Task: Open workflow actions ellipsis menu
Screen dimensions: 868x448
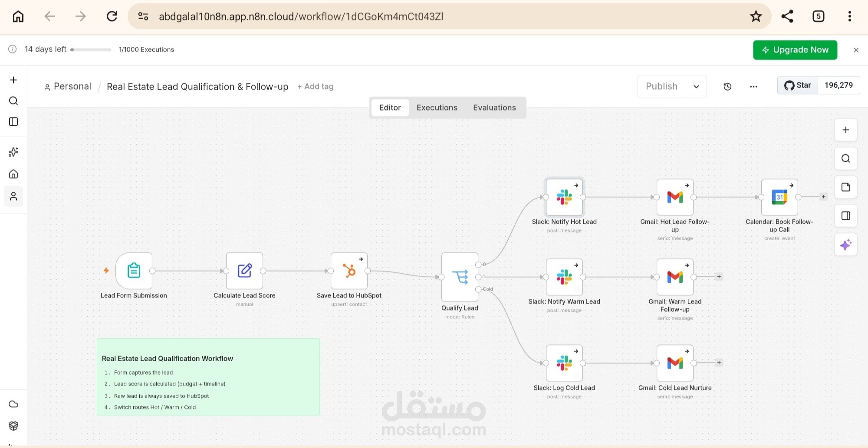Action: [753, 86]
